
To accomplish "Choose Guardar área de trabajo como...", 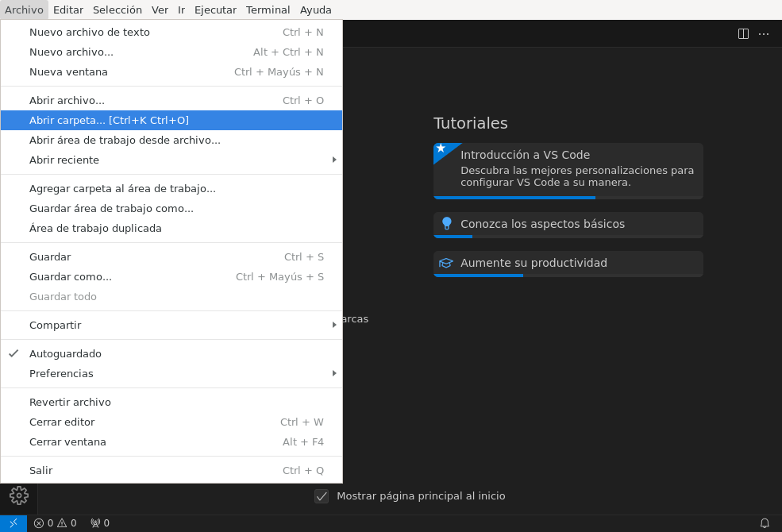I will (171, 208).
